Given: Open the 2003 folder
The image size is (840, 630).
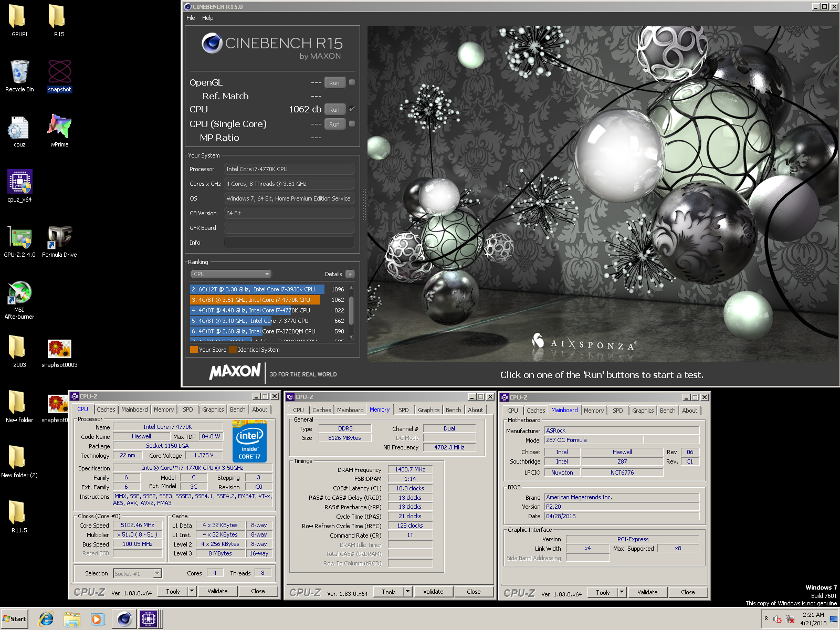Looking at the screenshot, I should pyautogui.click(x=19, y=351).
